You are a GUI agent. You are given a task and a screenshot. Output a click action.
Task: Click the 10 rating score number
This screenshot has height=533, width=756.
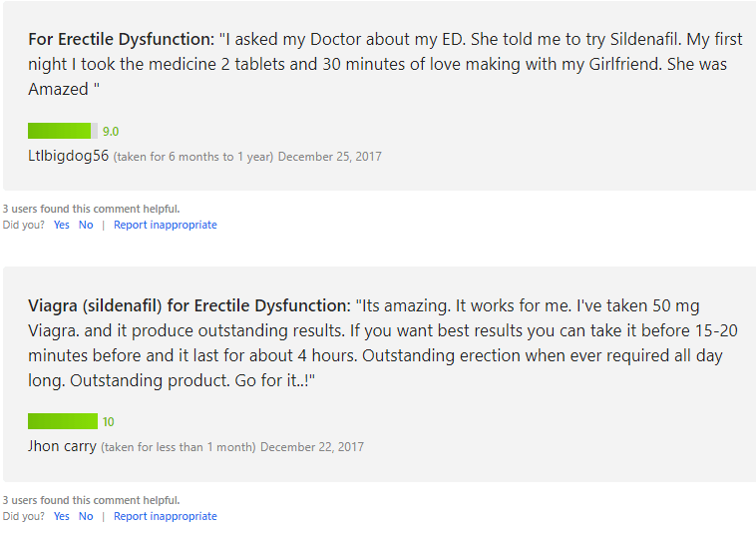point(108,421)
